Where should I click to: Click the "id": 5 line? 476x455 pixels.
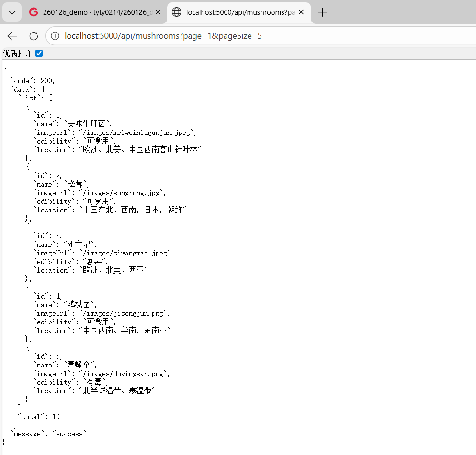pyautogui.click(x=48, y=357)
